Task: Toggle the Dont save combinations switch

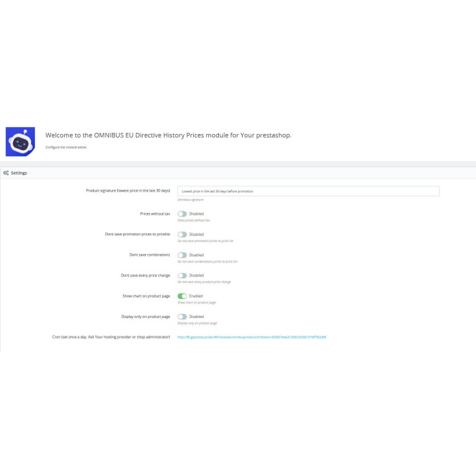Action: pyautogui.click(x=182, y=255)
